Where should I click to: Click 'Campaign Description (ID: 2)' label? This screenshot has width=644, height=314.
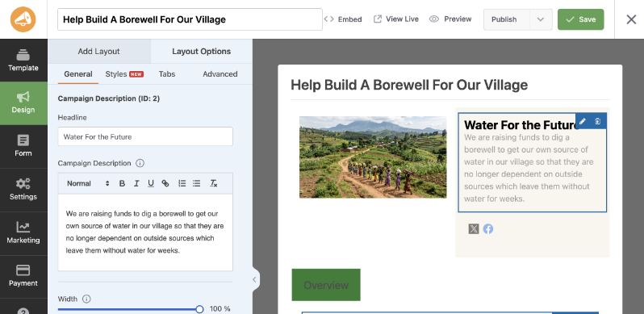(x=108, y=98)
